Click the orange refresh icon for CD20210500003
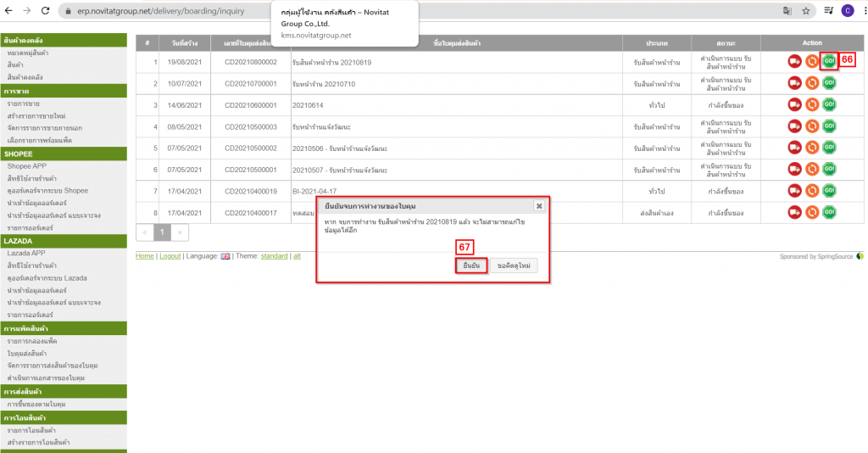Viewport: 868px width, 453px height. 811,126
